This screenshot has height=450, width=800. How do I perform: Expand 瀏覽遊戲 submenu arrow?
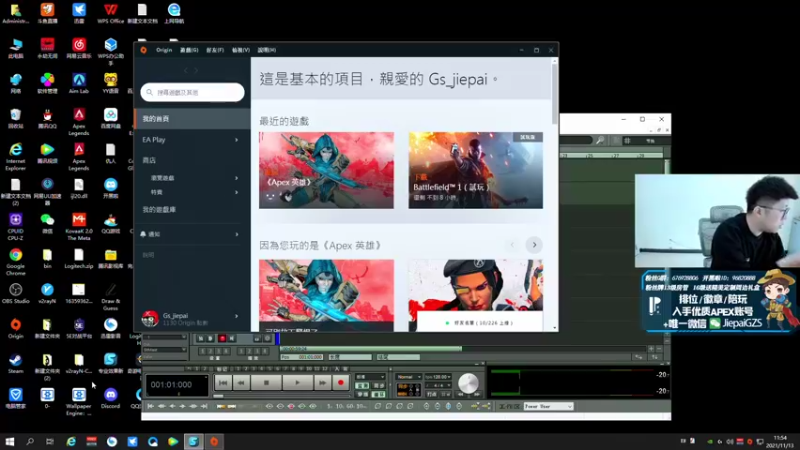pyautogui.click(x=236, y=178)
